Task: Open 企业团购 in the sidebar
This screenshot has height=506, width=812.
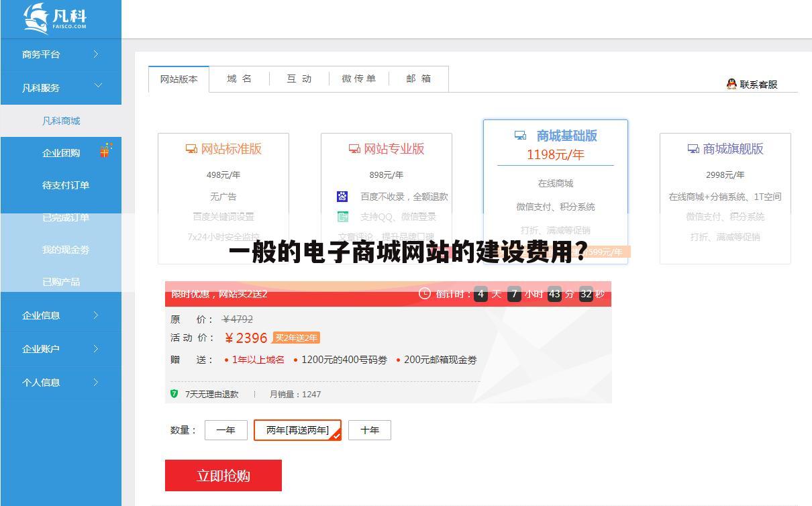Action: (x=61, y=153)
